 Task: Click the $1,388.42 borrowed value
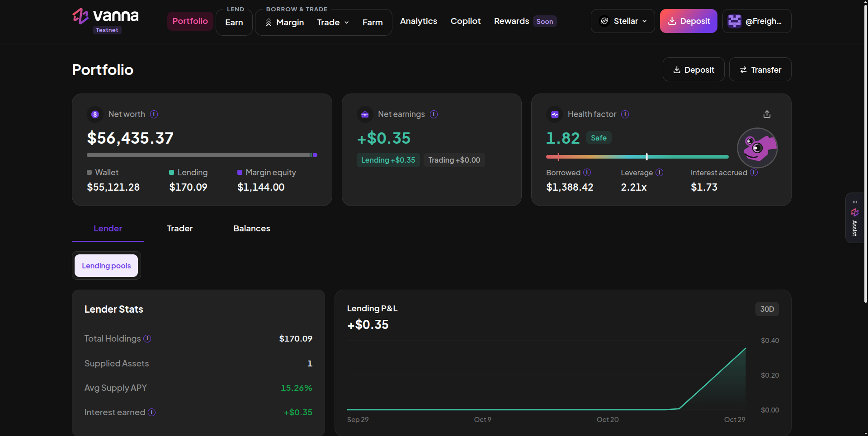click(570, 187)
